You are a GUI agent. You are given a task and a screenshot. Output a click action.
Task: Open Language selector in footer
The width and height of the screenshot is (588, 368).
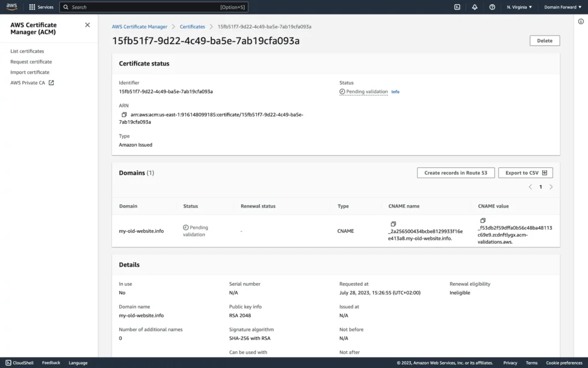[78, 363]
